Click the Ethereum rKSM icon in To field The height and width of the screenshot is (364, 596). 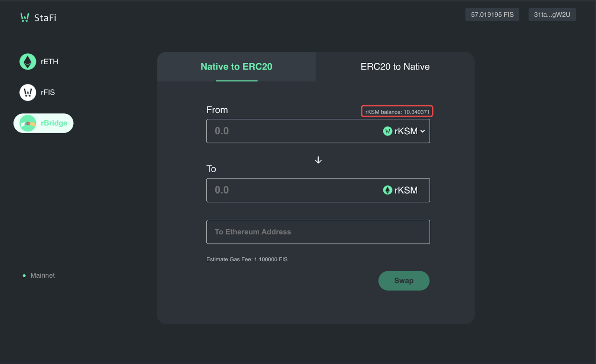pyautogui.click(x=387, y=190)
